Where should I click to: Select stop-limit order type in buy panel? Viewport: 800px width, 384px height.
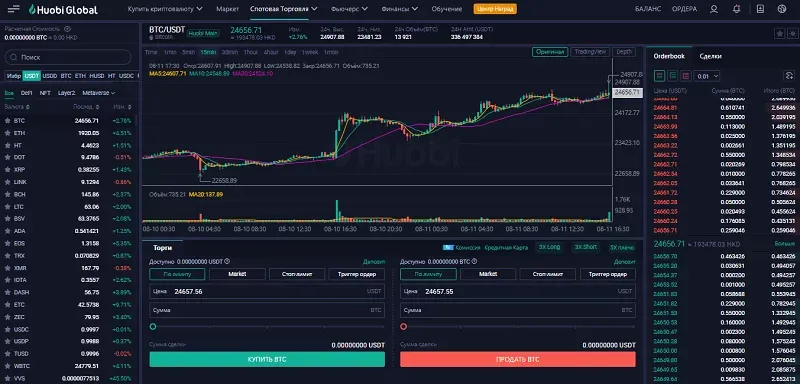pos(297,274)
